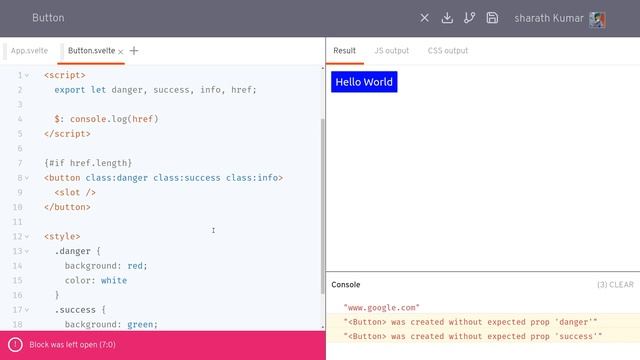Viewport: 640px width, 360px height.
Task: View the CSS output tab
Action: click(448, 51)
